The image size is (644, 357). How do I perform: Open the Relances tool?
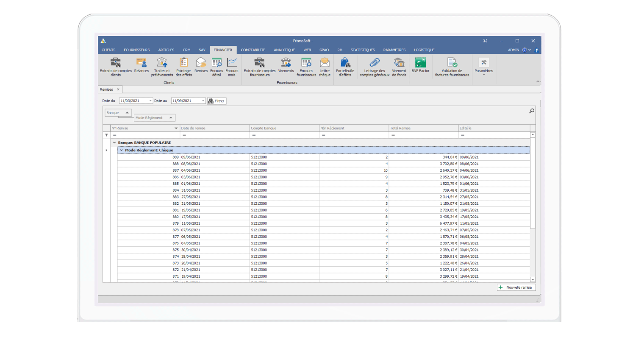click(x=142, y=65)
